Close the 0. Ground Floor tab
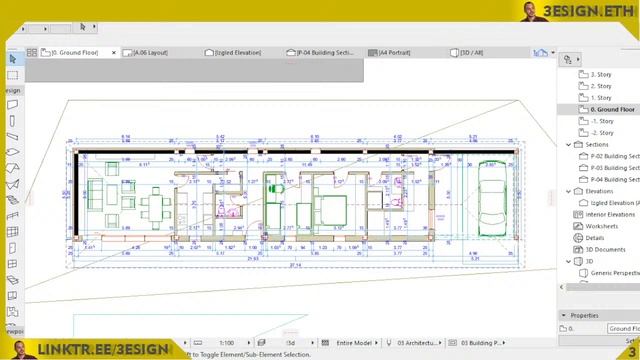 [114, 53]
